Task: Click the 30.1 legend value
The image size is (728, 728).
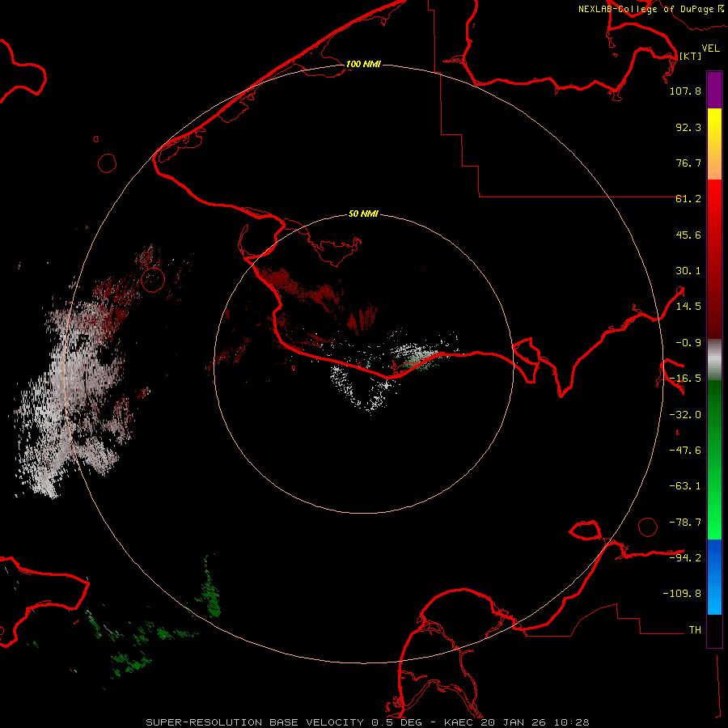Action: (688, 271)
